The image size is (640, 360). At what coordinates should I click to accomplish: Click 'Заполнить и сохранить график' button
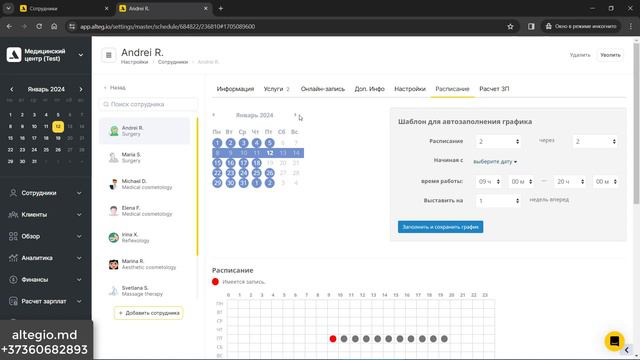440,227
